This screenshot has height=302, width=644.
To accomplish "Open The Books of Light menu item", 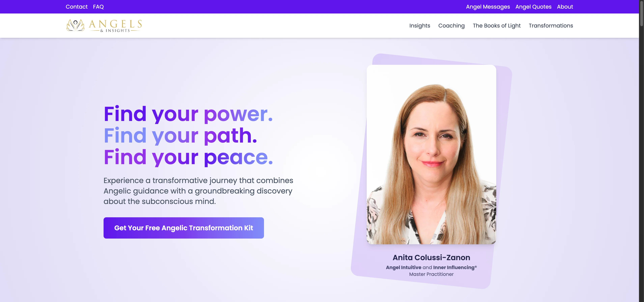I will tap(497, 25).
